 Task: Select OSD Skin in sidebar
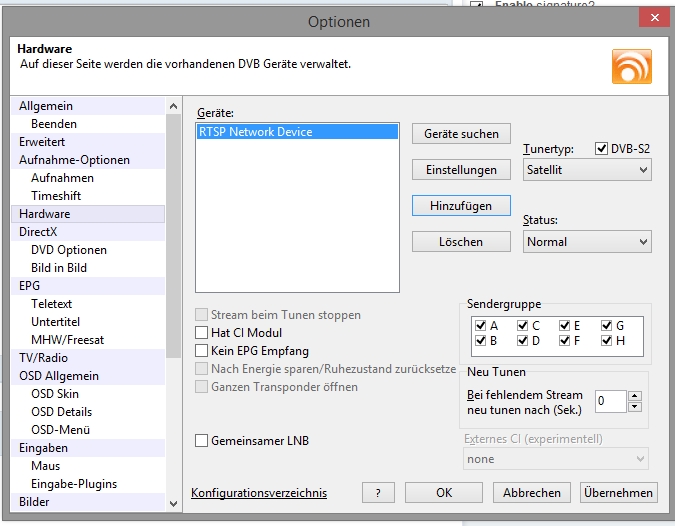coord(55,394)
